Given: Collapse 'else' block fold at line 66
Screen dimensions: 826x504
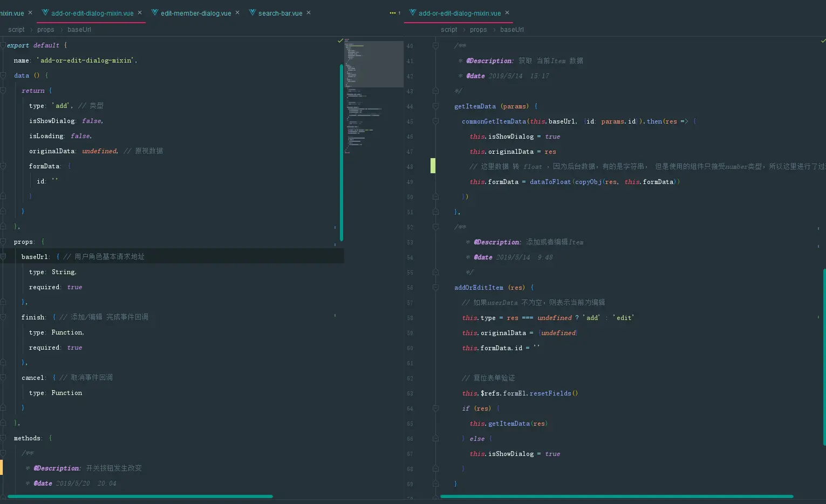Looking at the screenshot, I should tap(435, 439).
